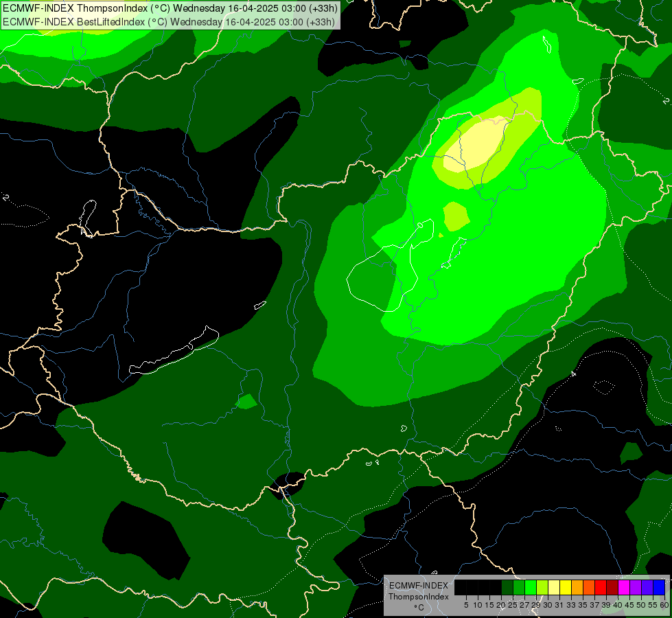Click the legend tick value 40
The width and height of the screenshot is (672, 618).
(x=618, y=605)
